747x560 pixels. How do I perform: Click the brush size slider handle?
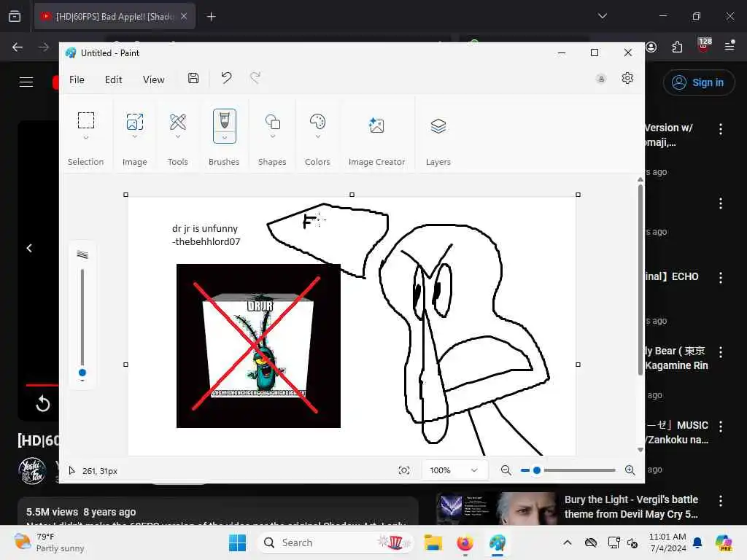82,373
